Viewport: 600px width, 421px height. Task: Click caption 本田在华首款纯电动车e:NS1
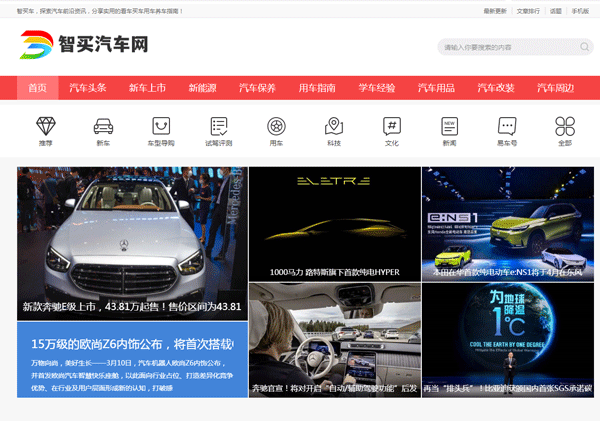click(508, 272)
